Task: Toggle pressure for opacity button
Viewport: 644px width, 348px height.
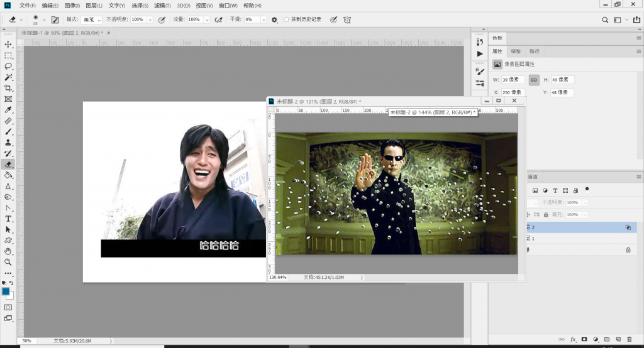Action: coord(162,19)
